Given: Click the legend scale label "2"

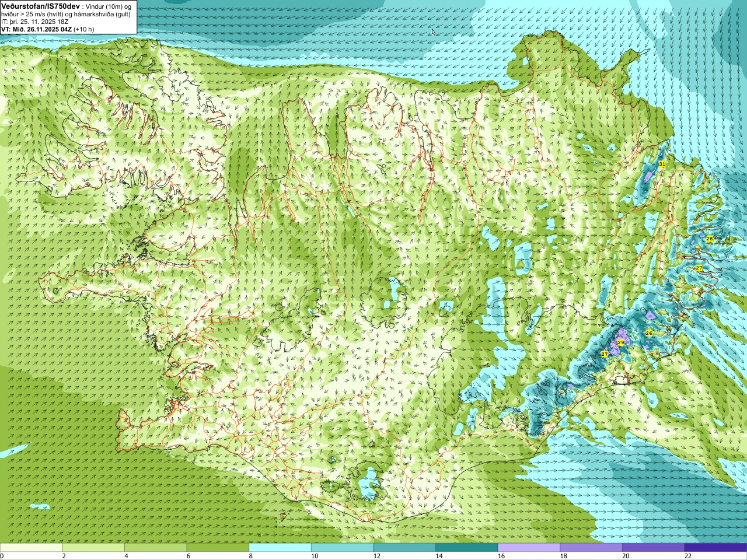Looking at the screenshot, I should (64, 556).
